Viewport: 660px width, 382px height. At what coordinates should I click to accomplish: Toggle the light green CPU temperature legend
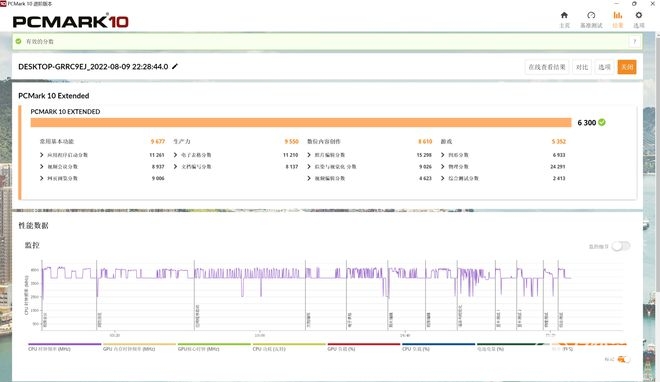click(289, 347)
